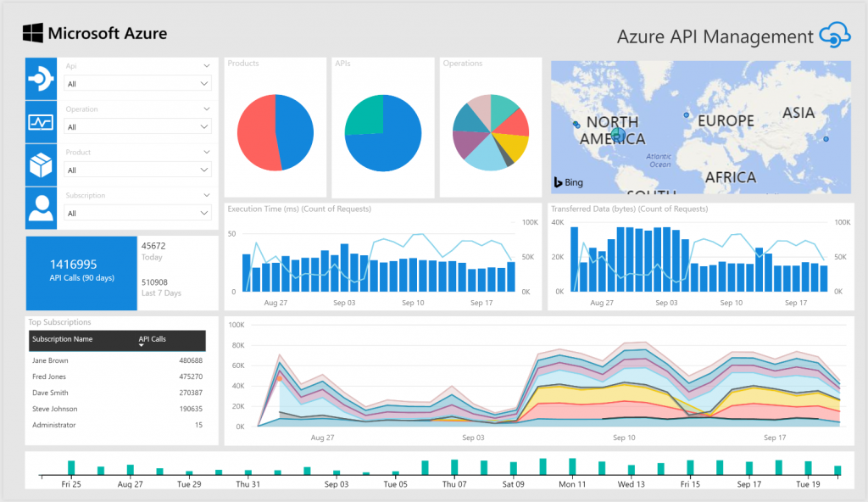Viewport: 868px width, 502px height.
Task: Click the Product box icon tile
Action: click(41, 165)
